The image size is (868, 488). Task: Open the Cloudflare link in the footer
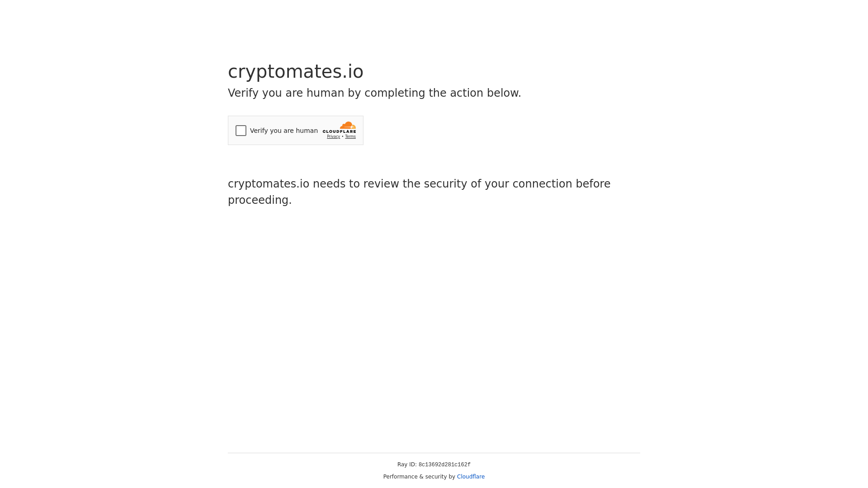(x=471, y=477)
